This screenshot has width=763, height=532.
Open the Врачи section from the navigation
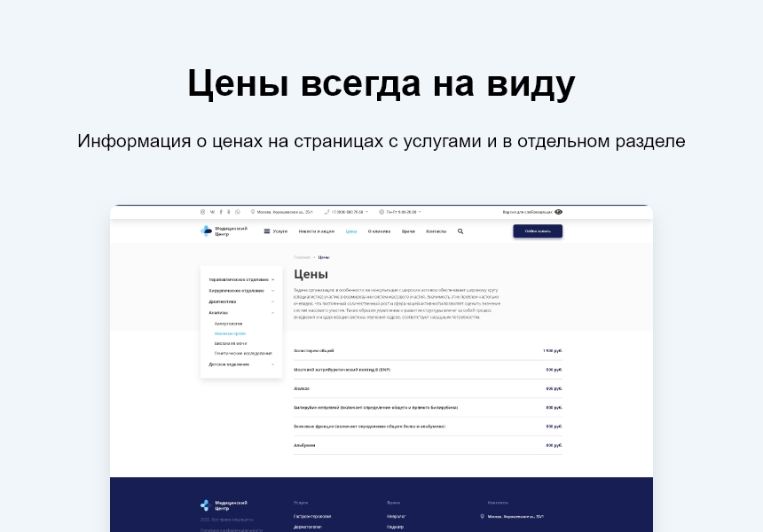pos(411,231)
